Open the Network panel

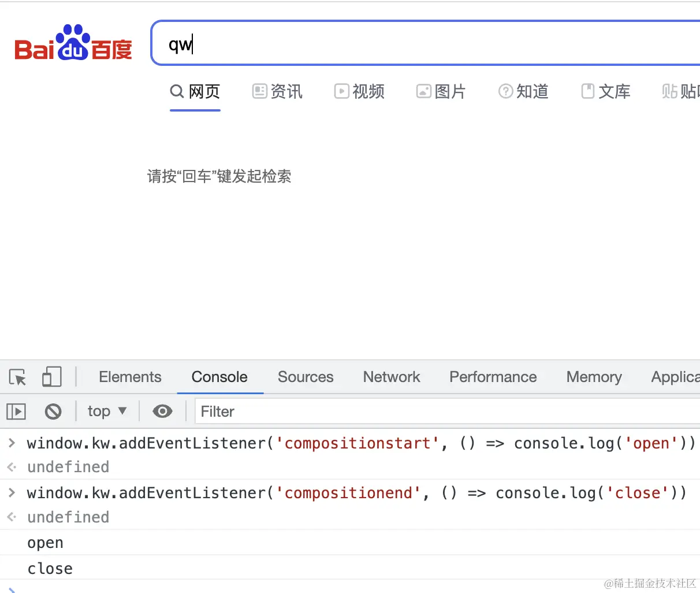pos(392,377)
